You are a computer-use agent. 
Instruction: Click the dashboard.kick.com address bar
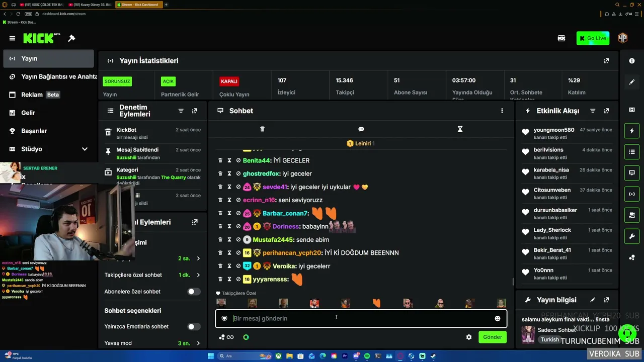[64, 14]
